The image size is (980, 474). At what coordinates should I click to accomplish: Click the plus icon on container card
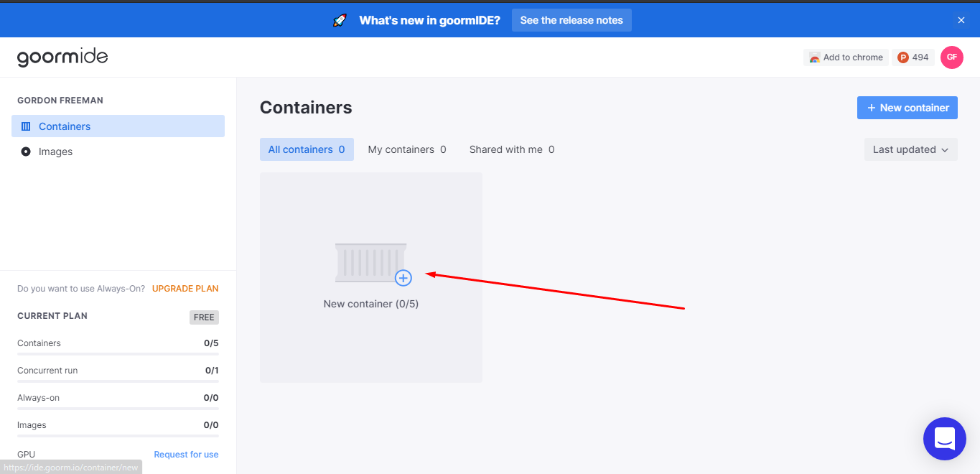[403, 278]
